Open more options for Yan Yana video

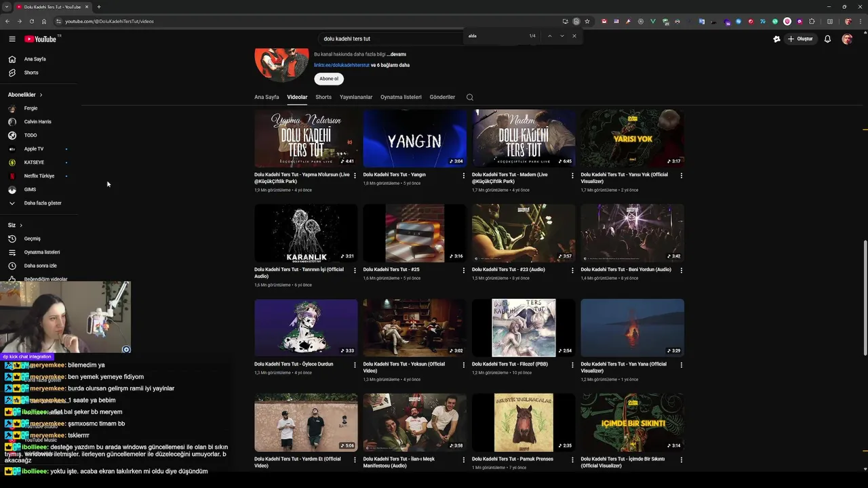pos(682,365)
